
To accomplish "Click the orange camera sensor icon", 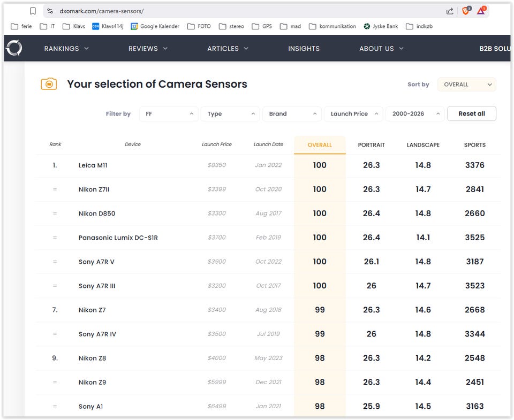I will tap(49, 84).
